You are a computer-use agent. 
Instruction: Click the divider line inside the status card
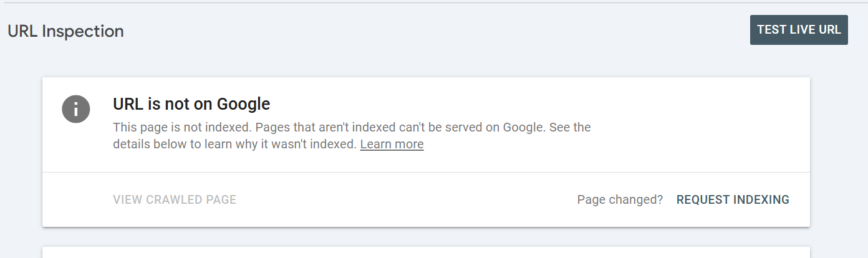[426, 172]
